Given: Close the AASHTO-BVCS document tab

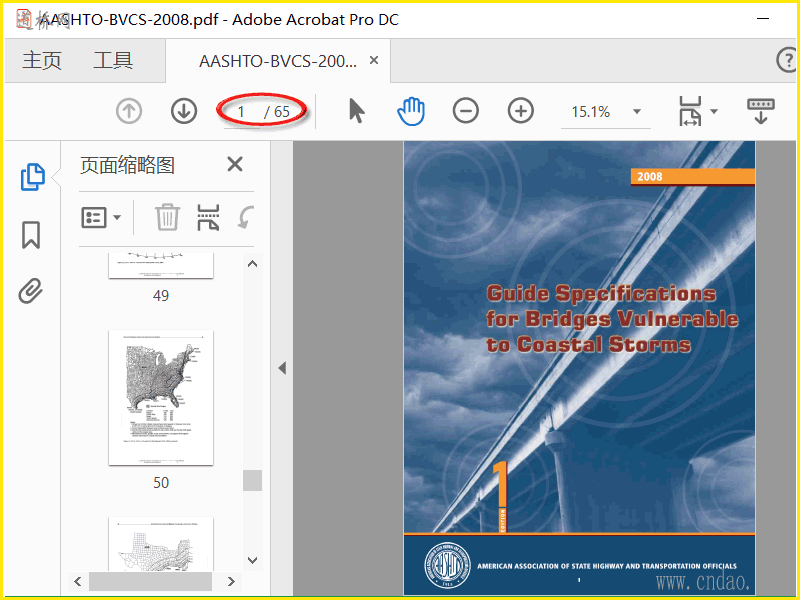Looking at the screenshot, I should point(374,60).
